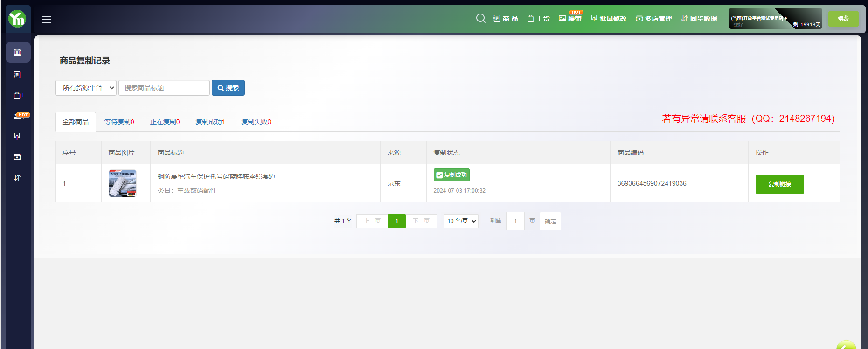Click the sync arrows sidebar icon
Viewport: 868px width, 349px height.
17,177
